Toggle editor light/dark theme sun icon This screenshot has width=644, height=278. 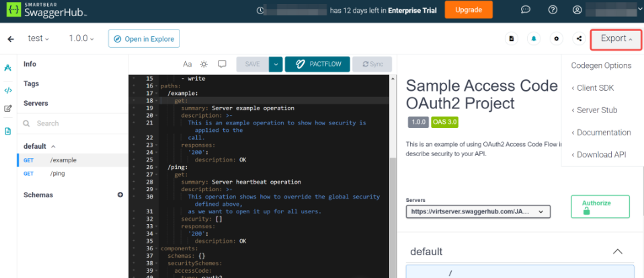(x=204, y=64)
